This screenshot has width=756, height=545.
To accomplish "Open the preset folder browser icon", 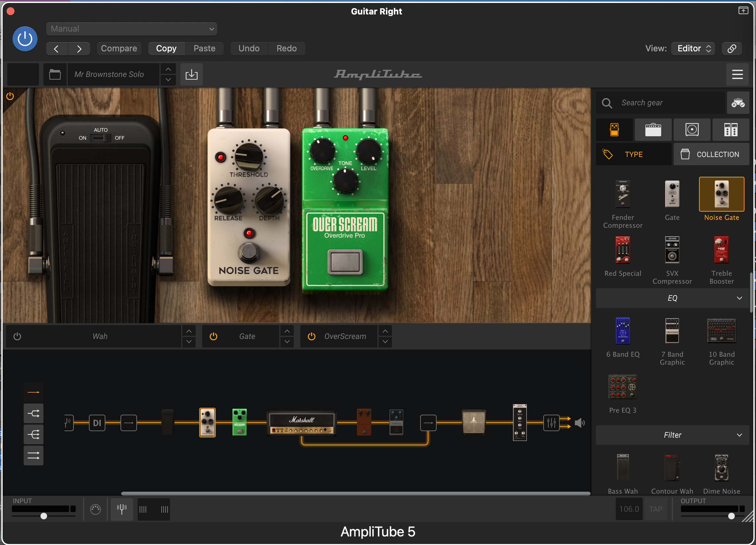I will (55, 74).
